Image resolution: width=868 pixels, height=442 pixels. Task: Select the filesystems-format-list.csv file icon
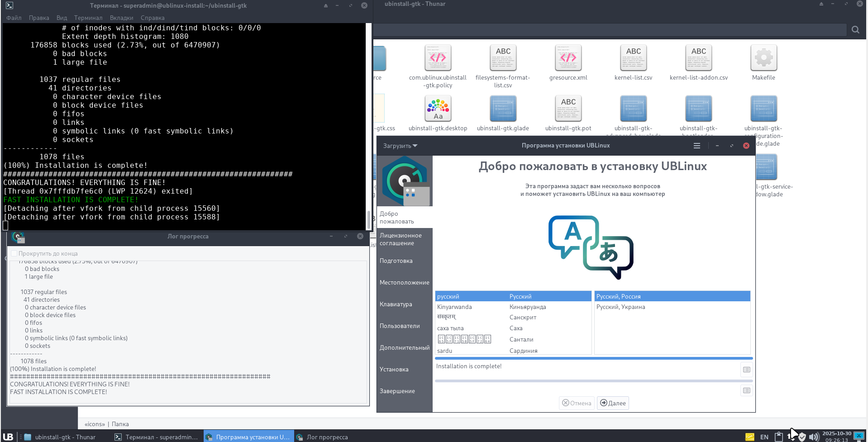(503, 57)
